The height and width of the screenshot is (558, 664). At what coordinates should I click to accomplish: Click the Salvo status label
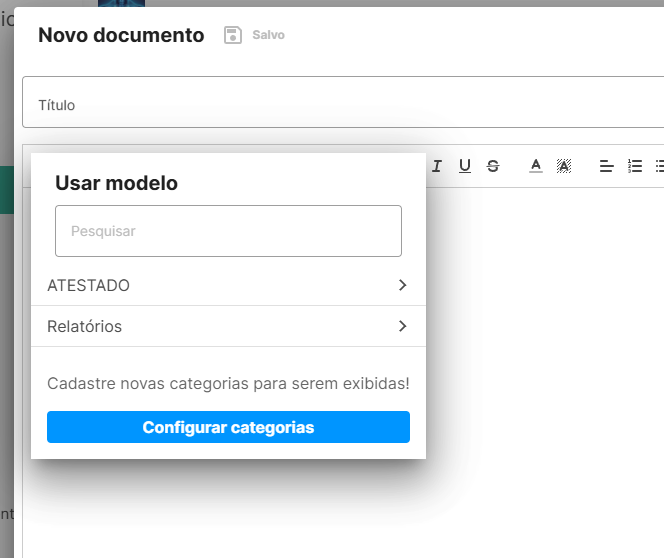pos(269,35)
